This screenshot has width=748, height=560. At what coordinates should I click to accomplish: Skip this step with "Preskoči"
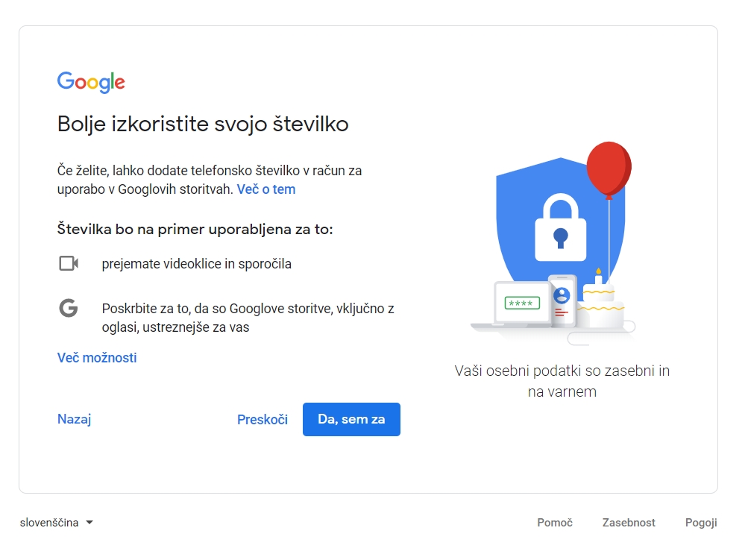coord(263,420)
